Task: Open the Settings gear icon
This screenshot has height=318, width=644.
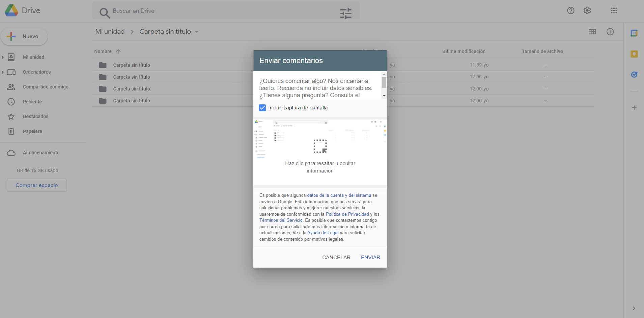Action: pos(587,10)
